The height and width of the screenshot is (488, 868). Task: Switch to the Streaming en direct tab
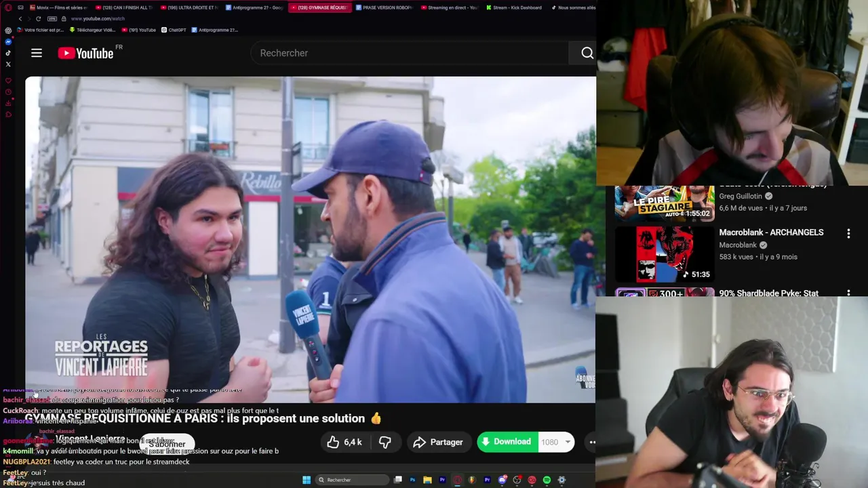click(x=450, y=7)
